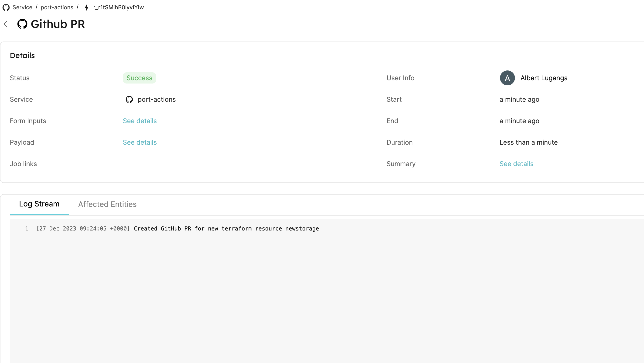Click the Albert Luganga avatar circle
Viewport: 644px width, 363px height.
(507, 78)
